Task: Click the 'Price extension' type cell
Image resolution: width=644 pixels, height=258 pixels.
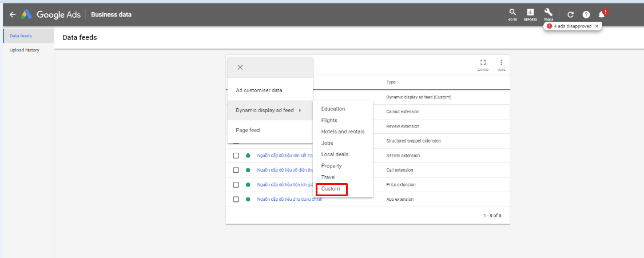Action: (401, 185)
